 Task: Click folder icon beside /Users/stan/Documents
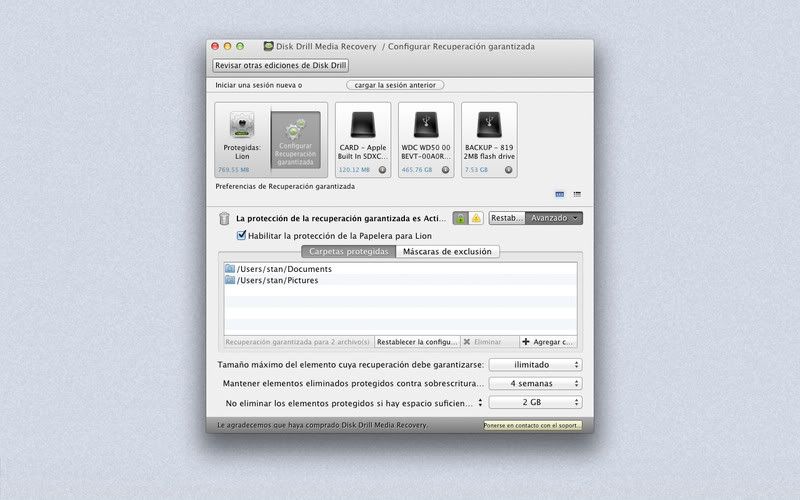230,268
